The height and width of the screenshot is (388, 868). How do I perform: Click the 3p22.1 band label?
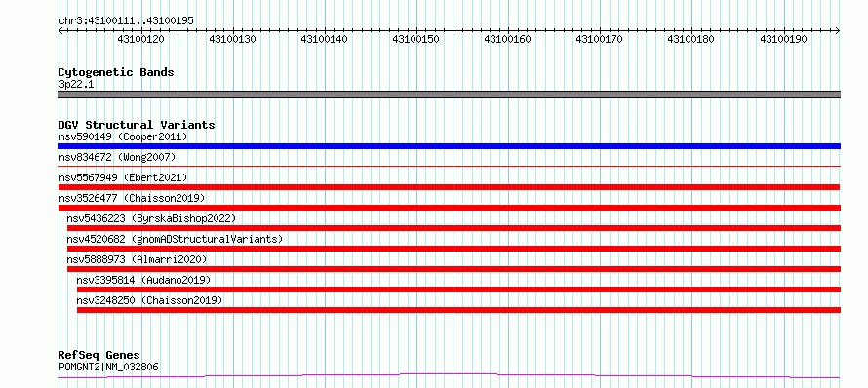click(x=76, y=84)
